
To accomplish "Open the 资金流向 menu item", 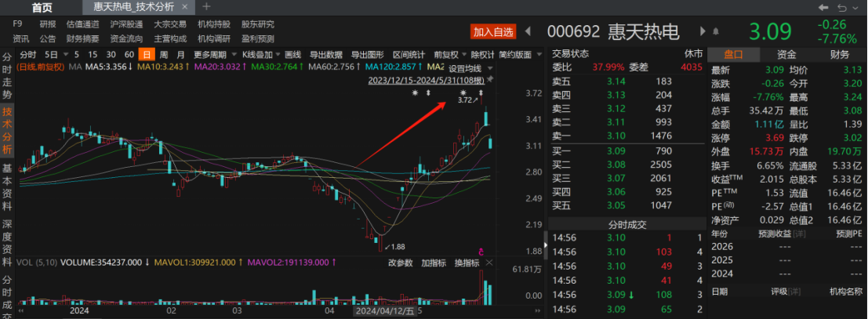I will point(126,38).
